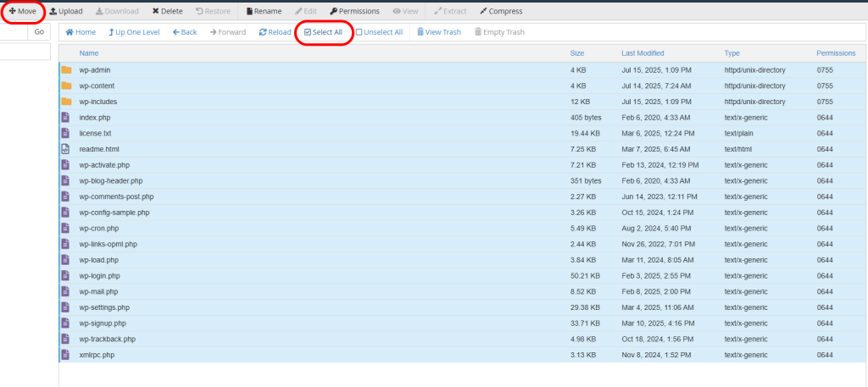
Task: Sort by Last Modified column header
Action: 643,53
